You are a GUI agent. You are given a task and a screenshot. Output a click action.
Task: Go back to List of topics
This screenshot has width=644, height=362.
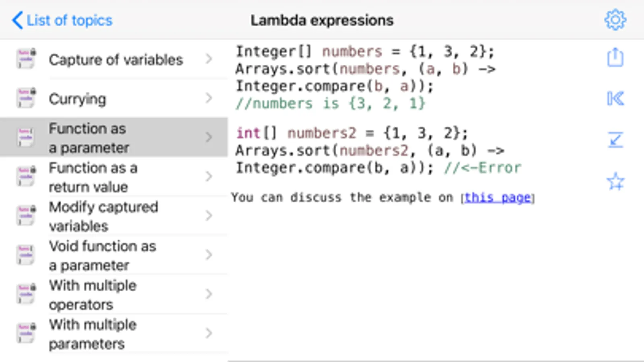(62, 20)
